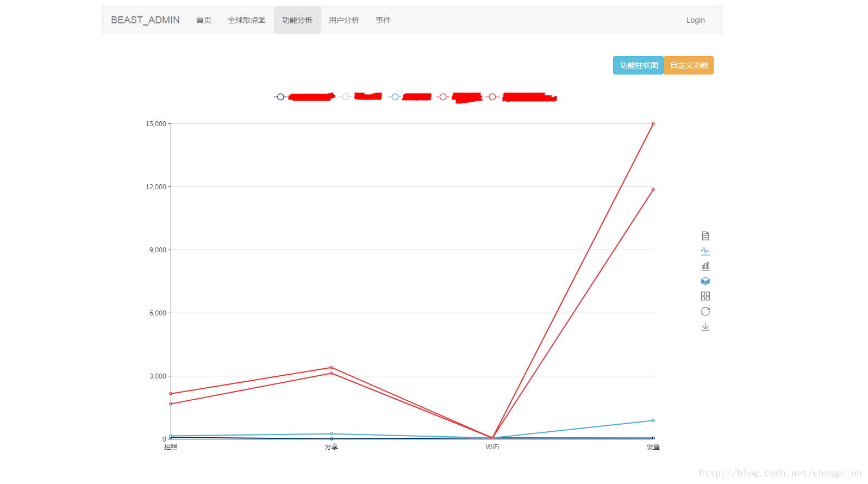
Task: Click the BEAST_ADMIN brand link
Action: click(x=145, y=20)
